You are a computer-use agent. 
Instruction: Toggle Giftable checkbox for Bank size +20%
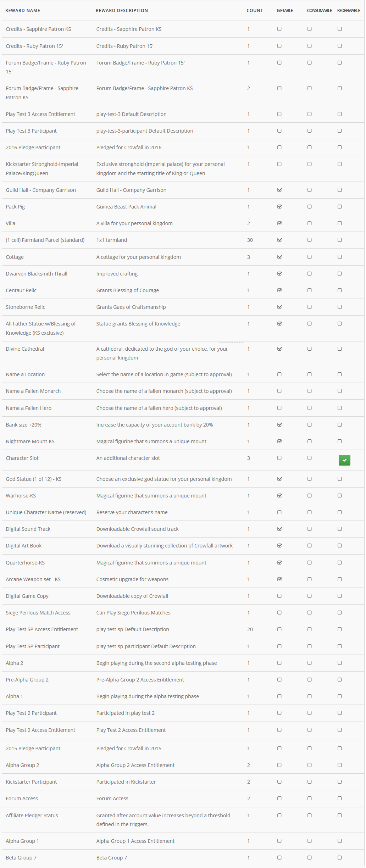[279, 424]
